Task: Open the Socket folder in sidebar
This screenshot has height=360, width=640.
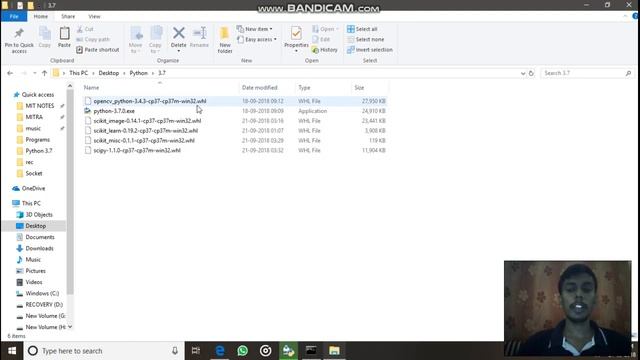Action: [x=33, y=173]
